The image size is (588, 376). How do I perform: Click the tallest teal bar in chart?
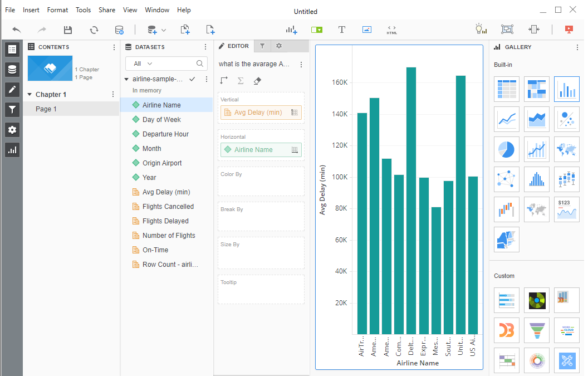[x=411, y=201]
